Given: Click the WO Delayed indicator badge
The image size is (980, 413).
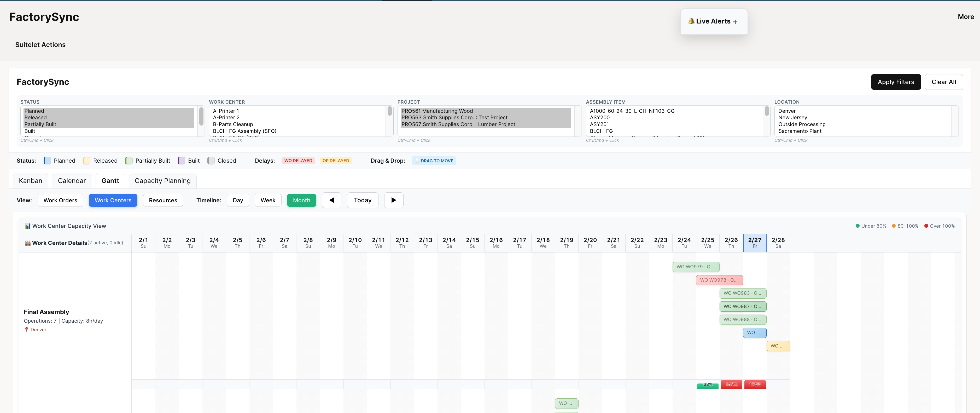Looking at the screenshot, I should [298, 161].
